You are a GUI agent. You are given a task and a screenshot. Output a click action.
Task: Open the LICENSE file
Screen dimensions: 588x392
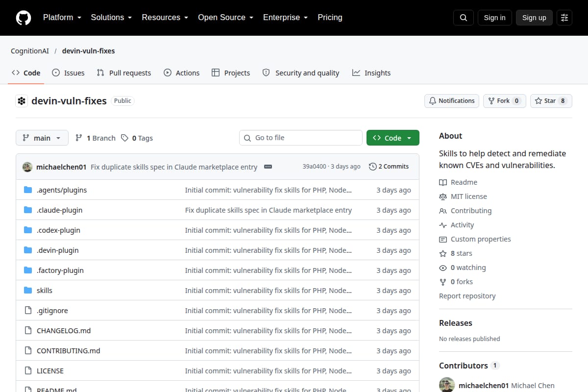point(50,371)
